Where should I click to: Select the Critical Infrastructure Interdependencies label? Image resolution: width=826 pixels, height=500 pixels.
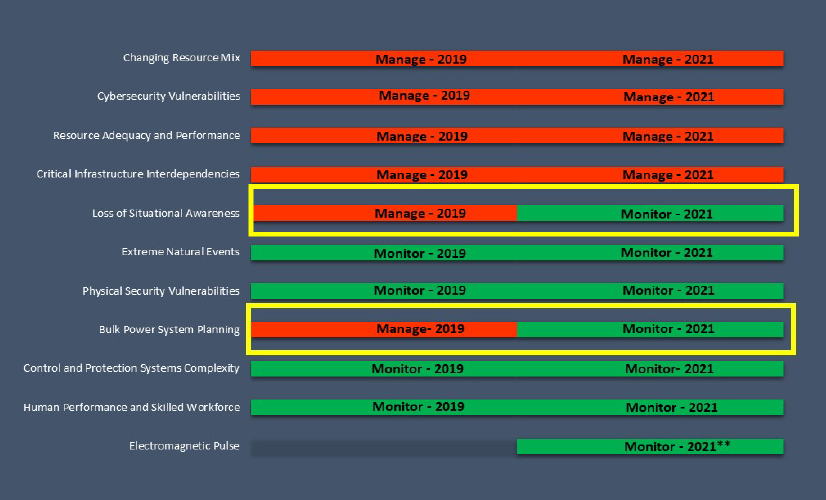point(138,174)
